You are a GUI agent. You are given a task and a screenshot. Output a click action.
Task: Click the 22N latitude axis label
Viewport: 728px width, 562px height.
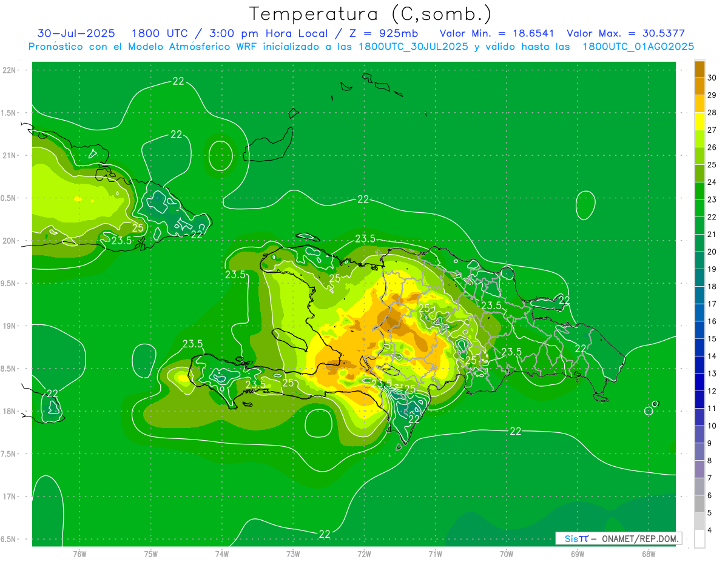10,70
